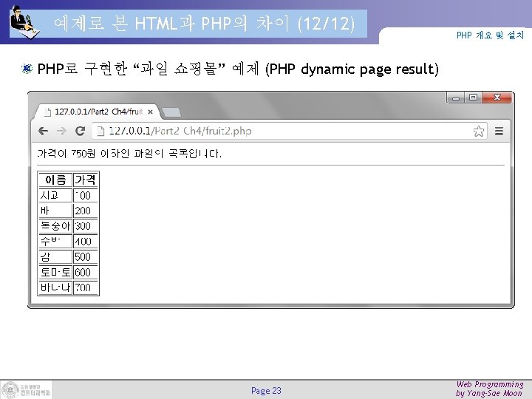Maximize the browser window

[473, 98]
